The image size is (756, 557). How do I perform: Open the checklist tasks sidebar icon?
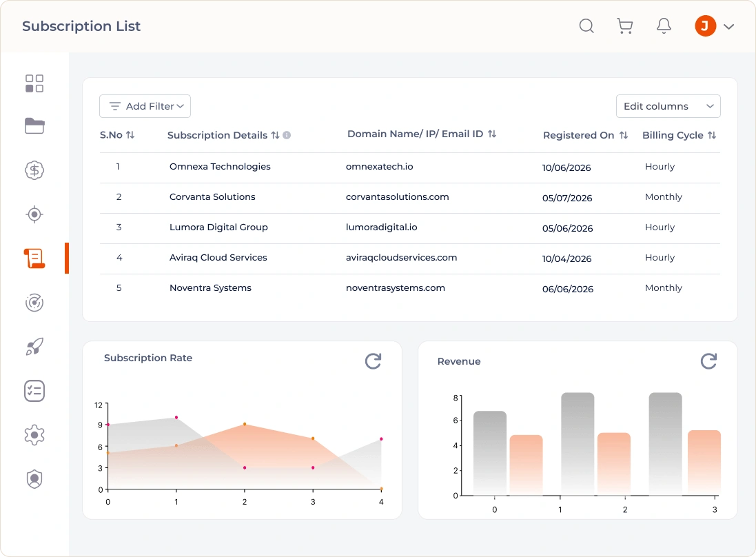[x=34, y=391]
